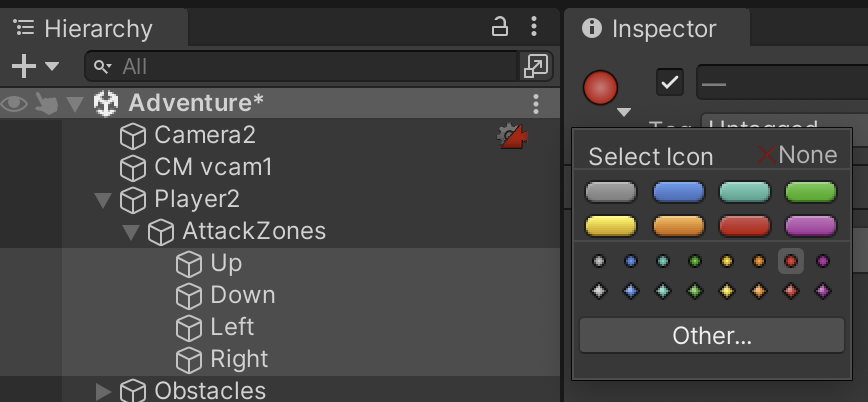This screenshot has width=868, height=402.
Task: Click the plus create-object button
Action: click(x=23, y=66)
